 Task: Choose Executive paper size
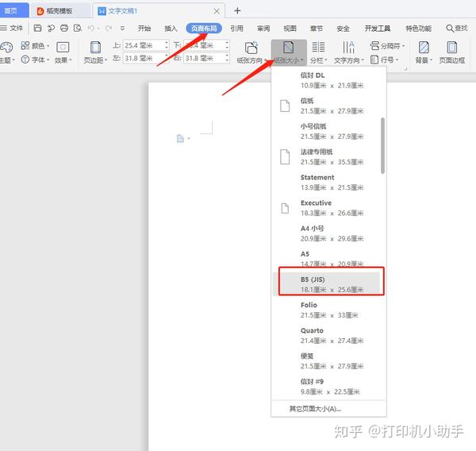pyautogui.click(x=327, y=208)
